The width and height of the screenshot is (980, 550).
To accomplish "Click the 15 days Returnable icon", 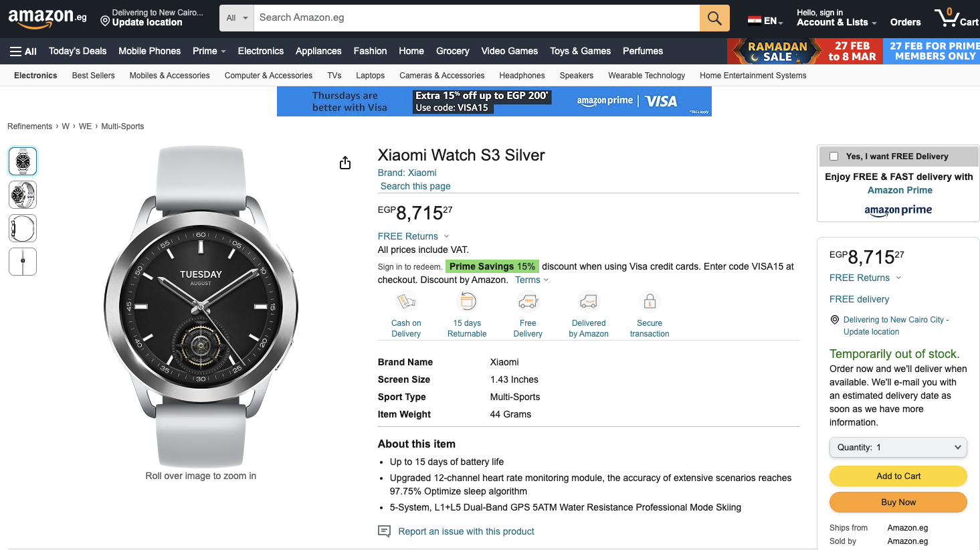I will point(467,302).
